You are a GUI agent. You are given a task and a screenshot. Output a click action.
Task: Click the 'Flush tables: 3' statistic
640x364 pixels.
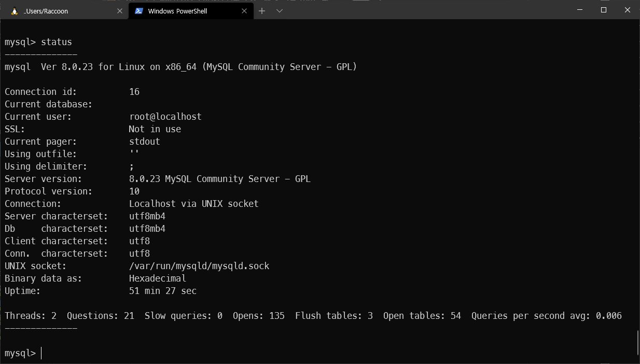coord(334,316)
